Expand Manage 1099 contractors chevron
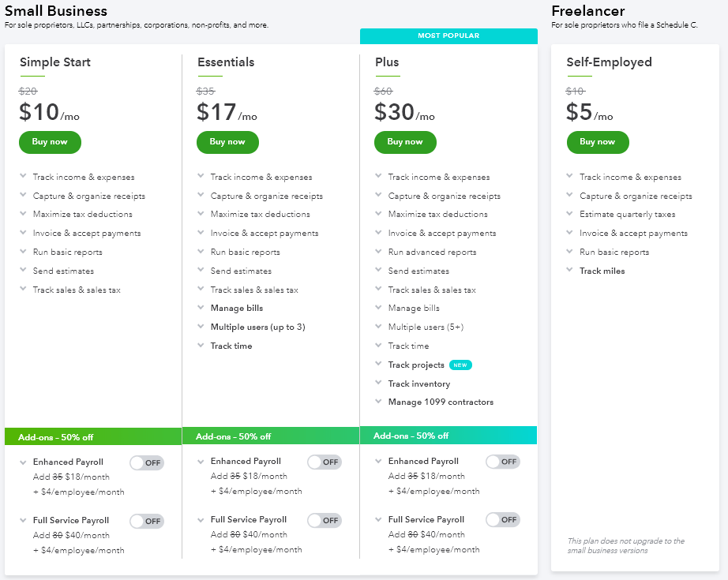The image size is (728, 580). point(378,402)
